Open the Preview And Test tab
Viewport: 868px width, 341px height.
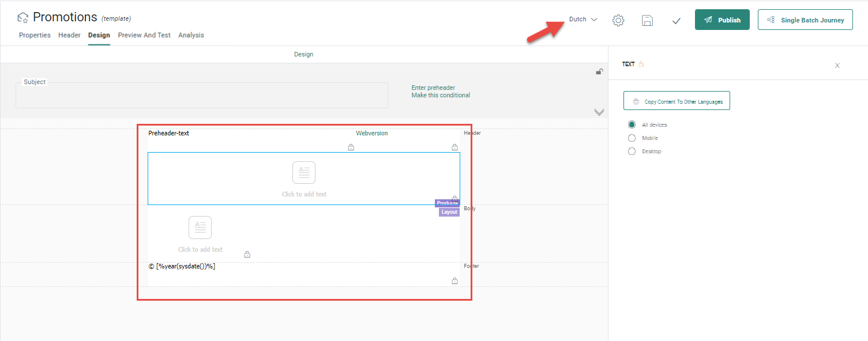pos(144,35)
